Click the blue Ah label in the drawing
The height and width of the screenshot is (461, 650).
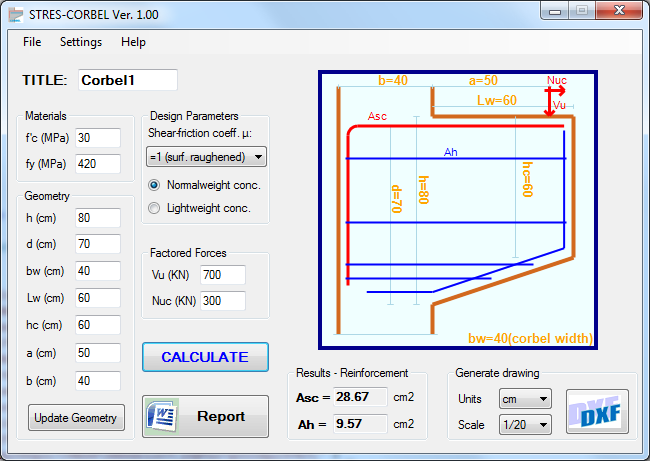451,152
